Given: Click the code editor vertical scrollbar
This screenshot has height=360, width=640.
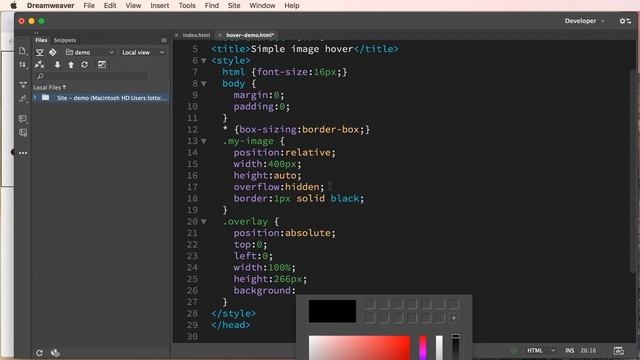Looking at the screenshot, I should pyautogui.click(x=633, y=171).
